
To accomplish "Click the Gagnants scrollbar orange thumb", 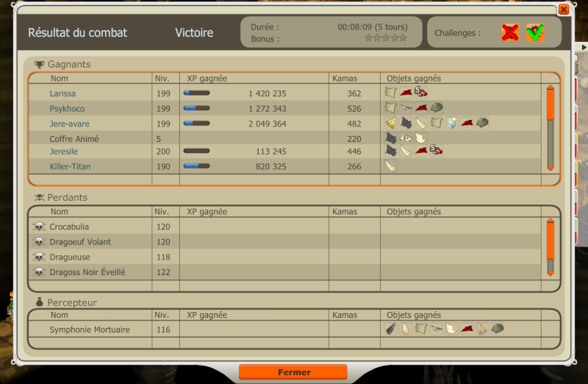I will click(x=551, y=105).
